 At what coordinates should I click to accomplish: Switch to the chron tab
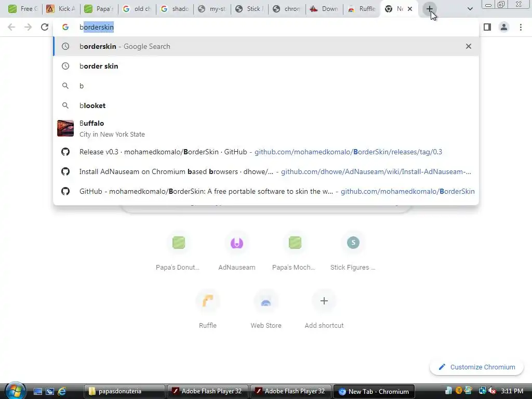coord(287,9)
